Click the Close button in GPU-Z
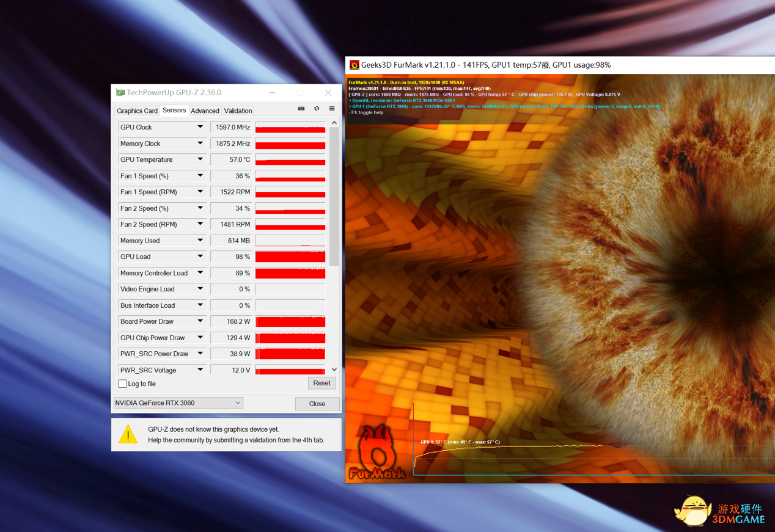 (x=317, y=404)
